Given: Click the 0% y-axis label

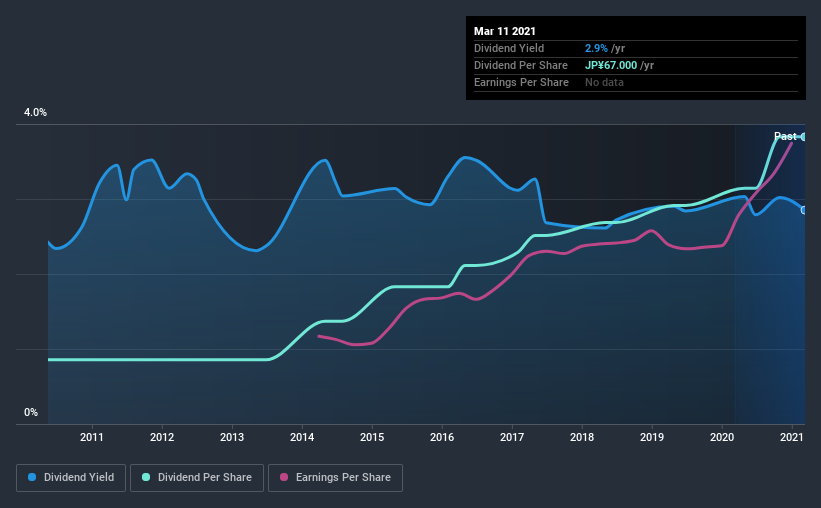Looking at the screenshot, I should [31, 413].
